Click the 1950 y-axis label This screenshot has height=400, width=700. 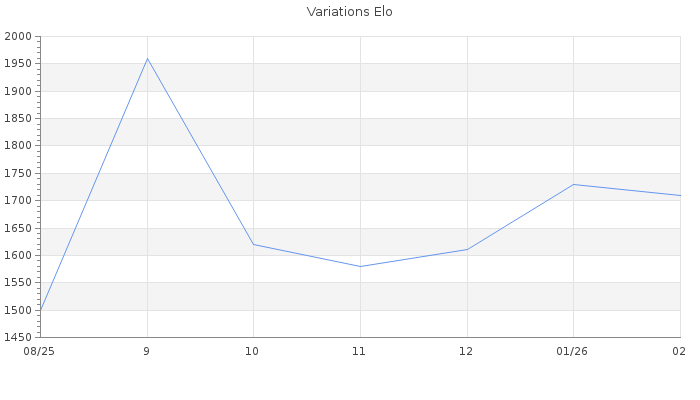click(19, 64)
